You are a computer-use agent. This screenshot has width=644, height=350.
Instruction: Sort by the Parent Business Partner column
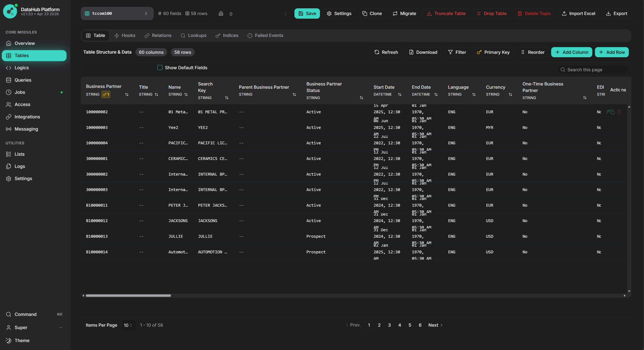(x=294, y=94)
